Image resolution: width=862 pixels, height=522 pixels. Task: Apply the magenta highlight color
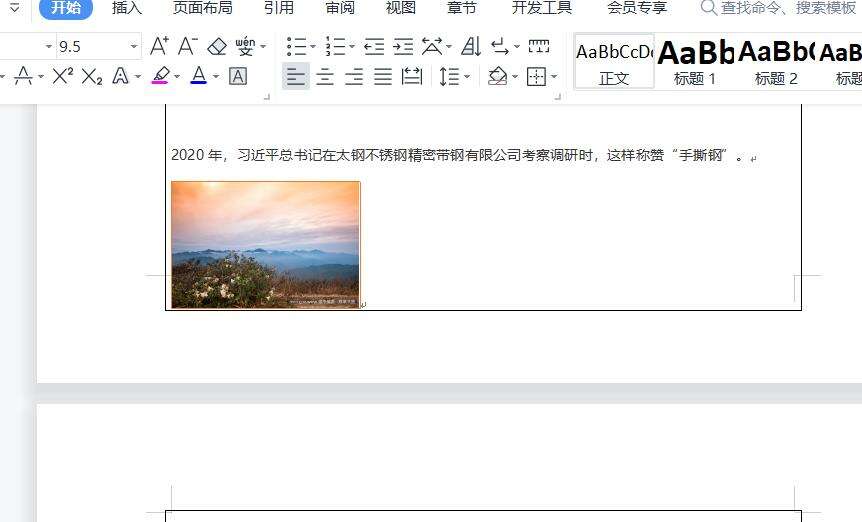coord(160,76)
